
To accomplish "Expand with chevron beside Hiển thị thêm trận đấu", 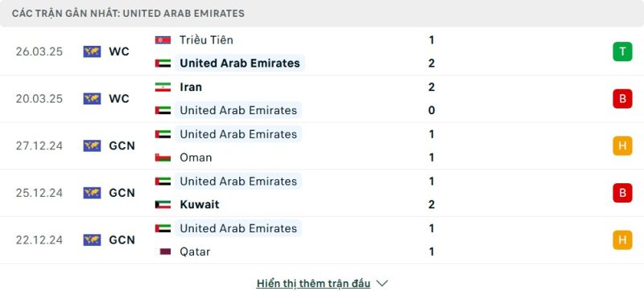I will pos(382,283).
